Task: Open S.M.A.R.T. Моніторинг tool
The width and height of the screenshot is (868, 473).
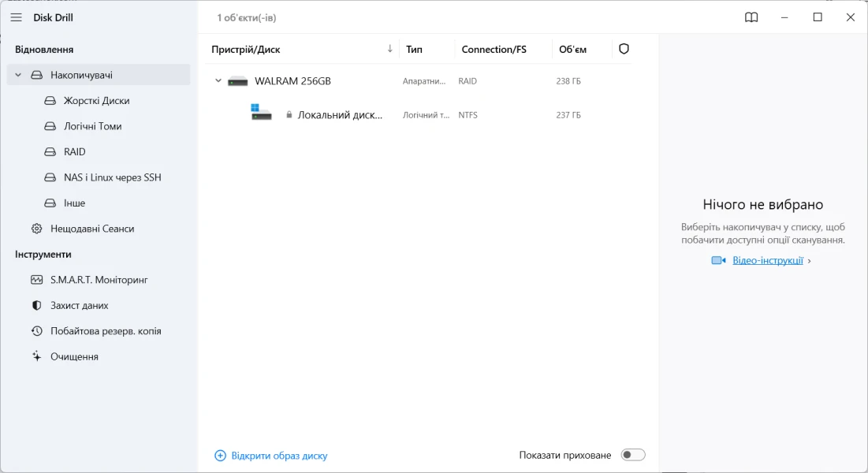Action: point(99,280)
